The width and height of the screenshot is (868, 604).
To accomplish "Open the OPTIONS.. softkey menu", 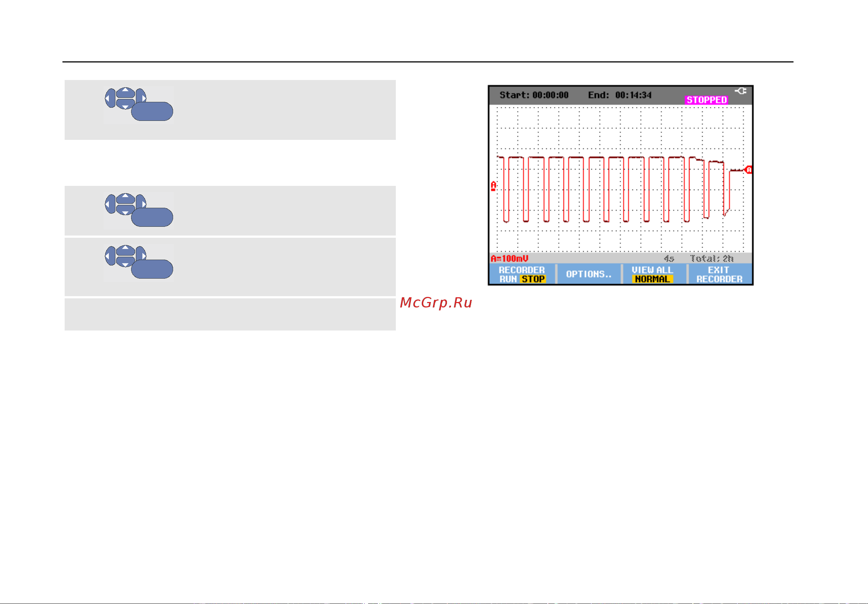I will (x=589, y=274).
